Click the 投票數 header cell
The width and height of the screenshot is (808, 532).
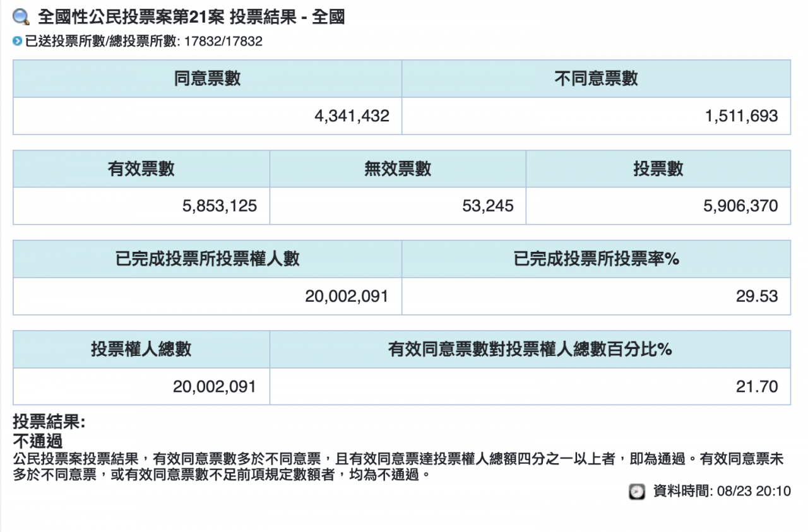658,169
